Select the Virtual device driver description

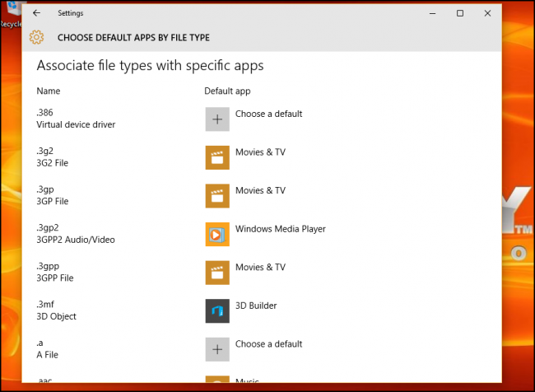point(76,124)
